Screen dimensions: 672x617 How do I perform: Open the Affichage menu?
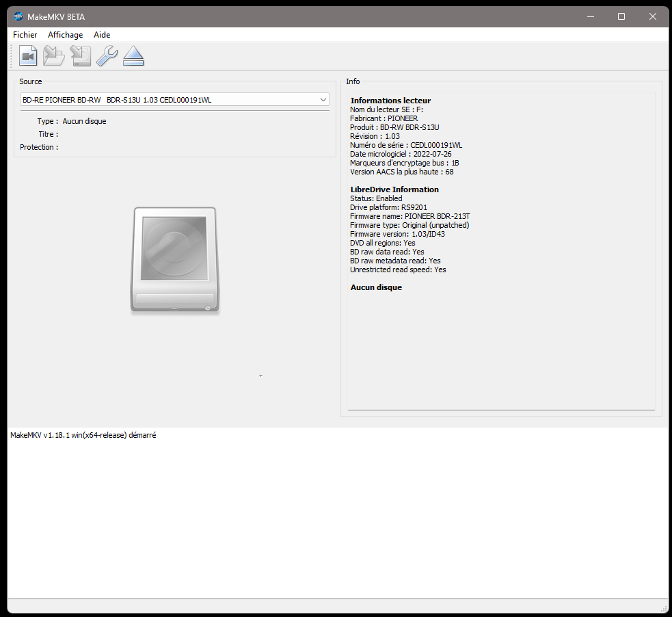tap(65, 35)
